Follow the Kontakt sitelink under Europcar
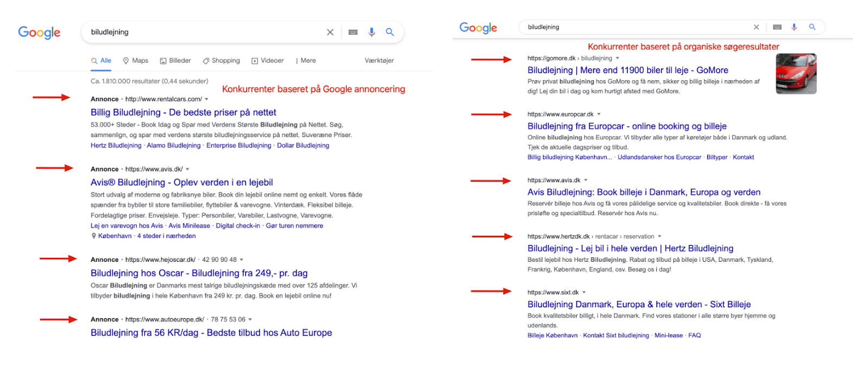Image resolution: width=868 pixels, height=381 pixels. click(x=743, y=158)
